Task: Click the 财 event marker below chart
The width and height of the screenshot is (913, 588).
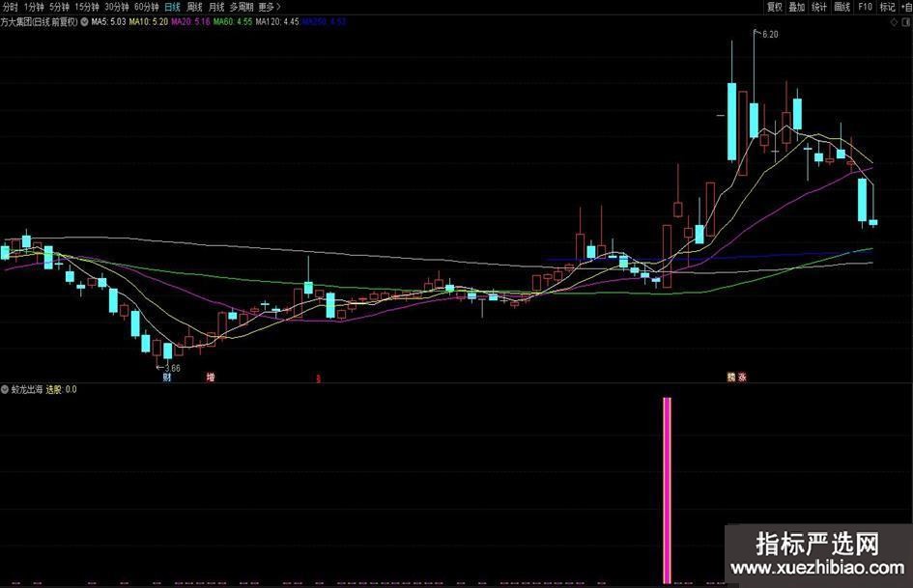Action: (x=167, y=378)
